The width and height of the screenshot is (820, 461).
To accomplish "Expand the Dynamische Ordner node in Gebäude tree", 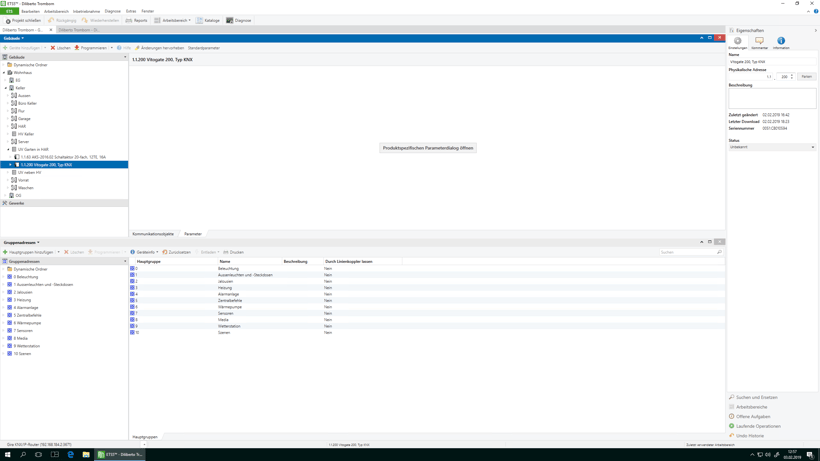I will point(4,65).
